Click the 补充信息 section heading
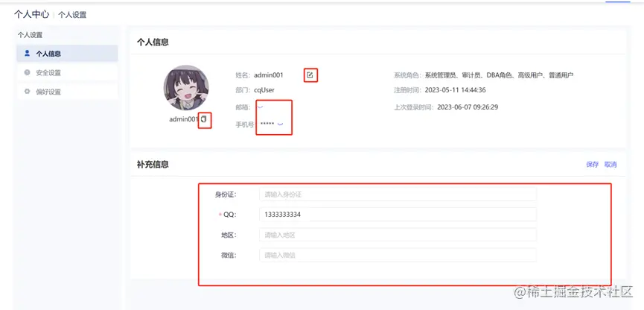 [x=153, y=165]
